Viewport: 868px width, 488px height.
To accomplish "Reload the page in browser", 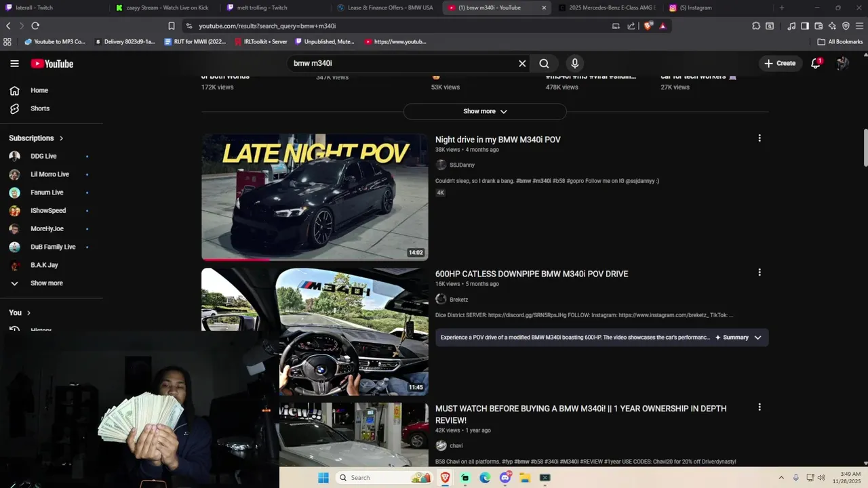I will tap(35, 26).
